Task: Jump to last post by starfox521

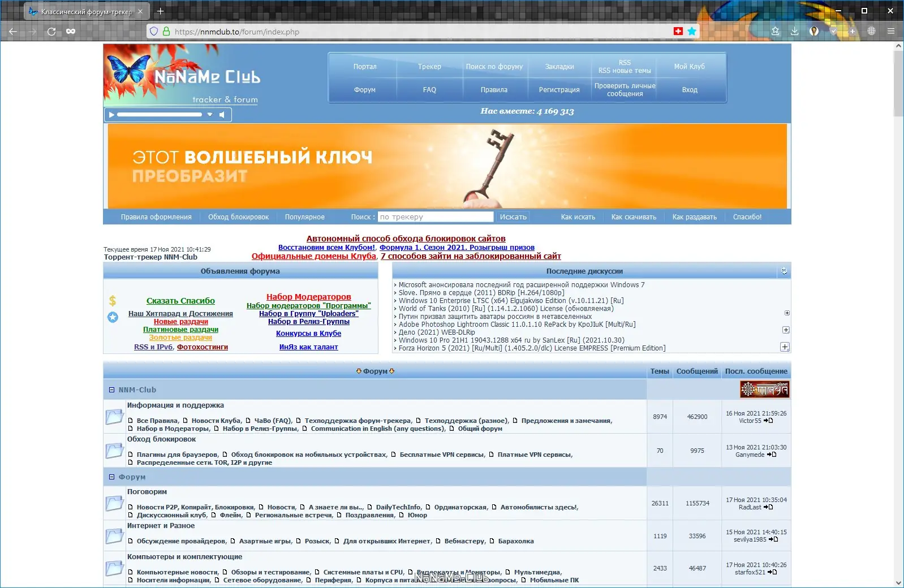Action: click(772, 572)
